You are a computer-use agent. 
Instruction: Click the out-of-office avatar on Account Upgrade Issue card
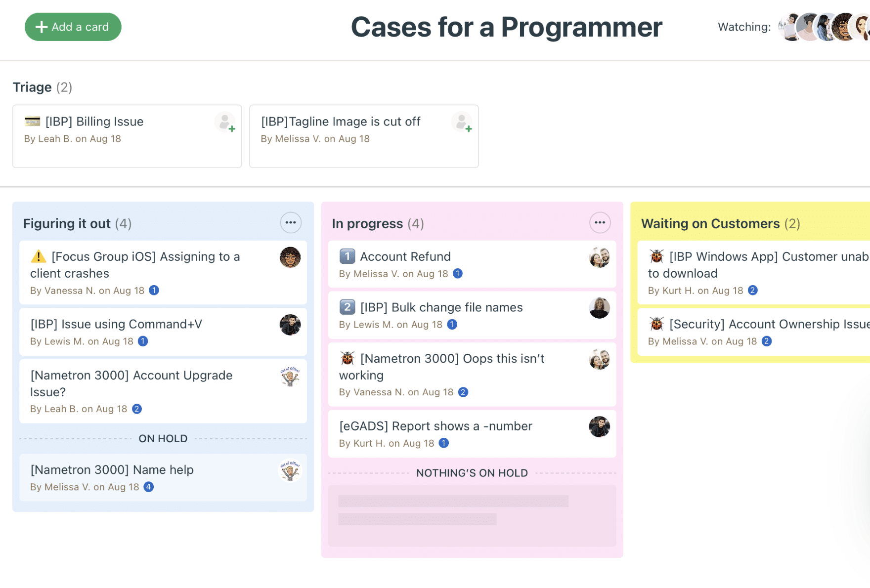[x=290, y=377]
